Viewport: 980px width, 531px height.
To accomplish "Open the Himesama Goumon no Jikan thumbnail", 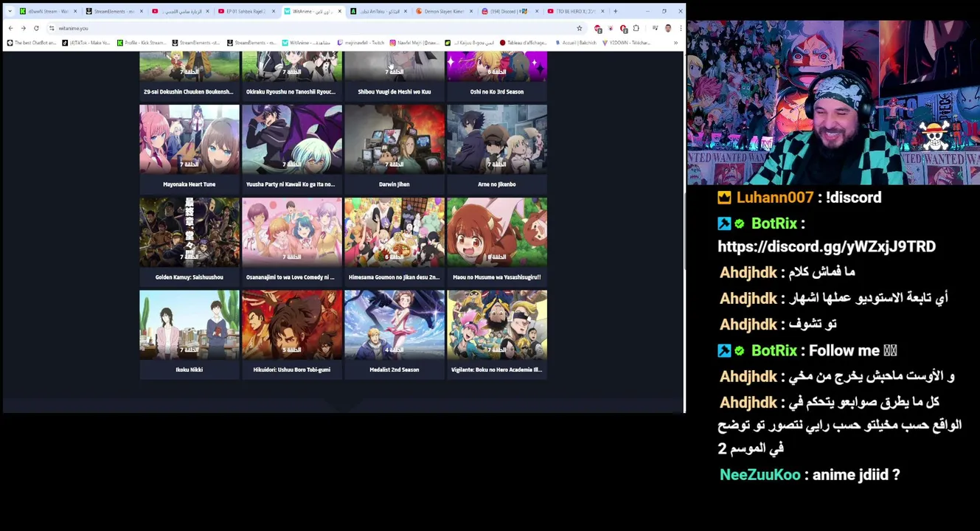I will pyautogui.click(x=395, y=232).
